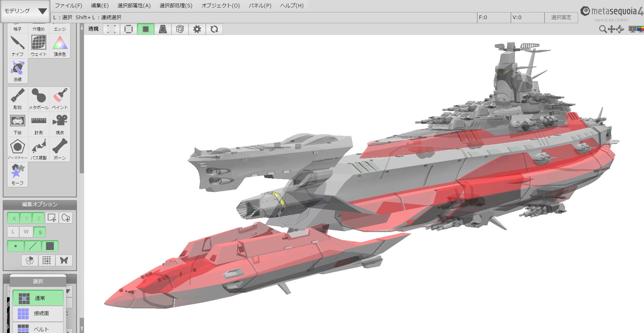Select the パス複製 (path clone) tool
This screenshot has height=333, width=644.
[x=39, y=149]
